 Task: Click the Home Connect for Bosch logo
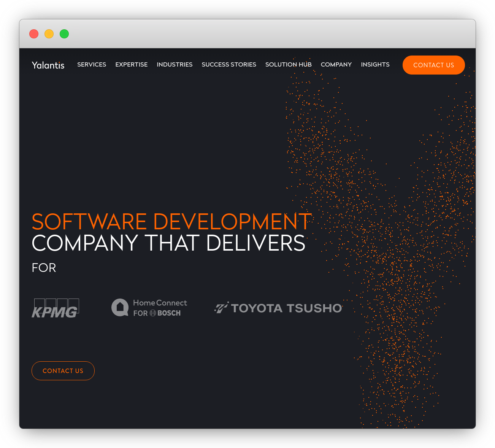149,307
